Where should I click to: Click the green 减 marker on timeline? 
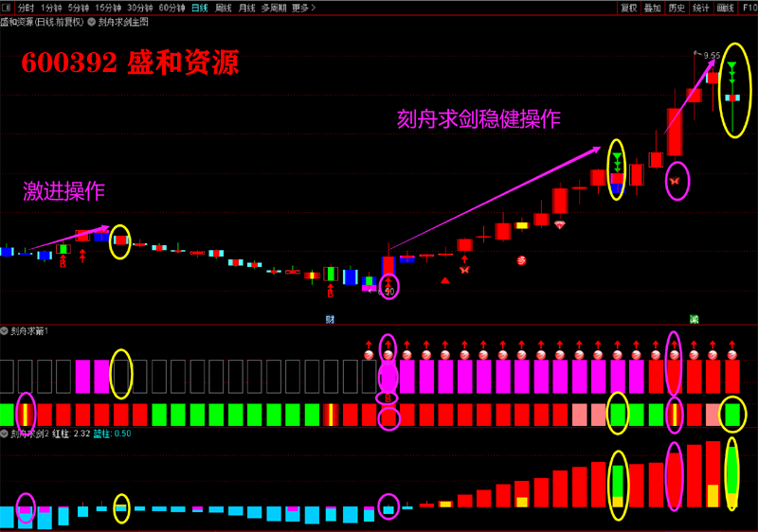pos(695,319)
